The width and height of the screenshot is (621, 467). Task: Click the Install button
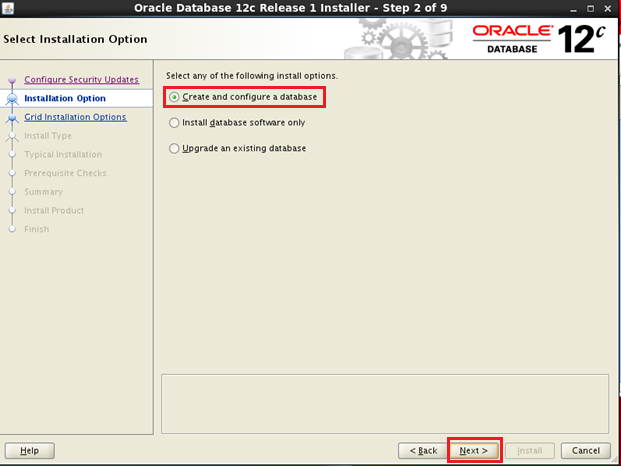[x=530, y=450]
